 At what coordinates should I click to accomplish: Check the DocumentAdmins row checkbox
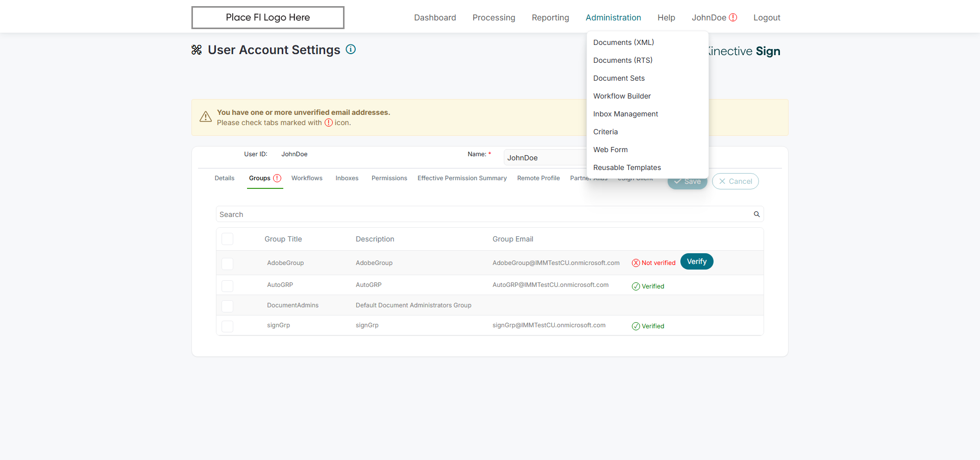[228, 306]
